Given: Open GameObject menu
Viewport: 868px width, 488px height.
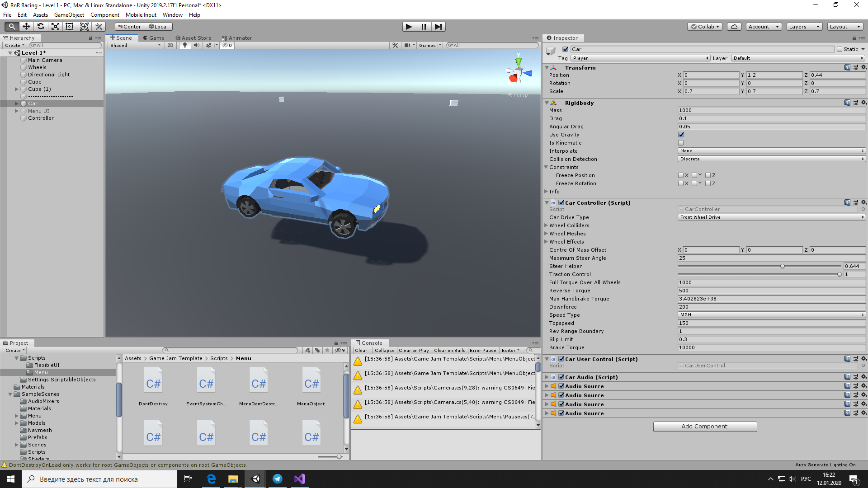Looking at the screenshot, I should [x=69, y=15].
